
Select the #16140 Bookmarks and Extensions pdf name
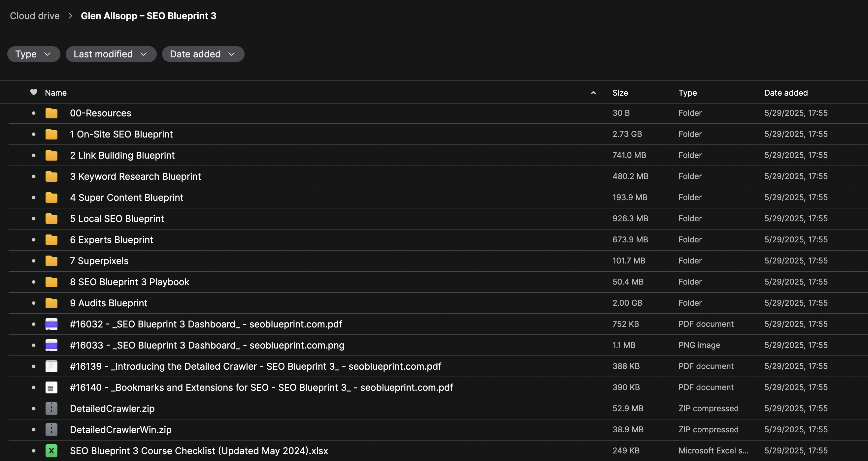[261, 387]
